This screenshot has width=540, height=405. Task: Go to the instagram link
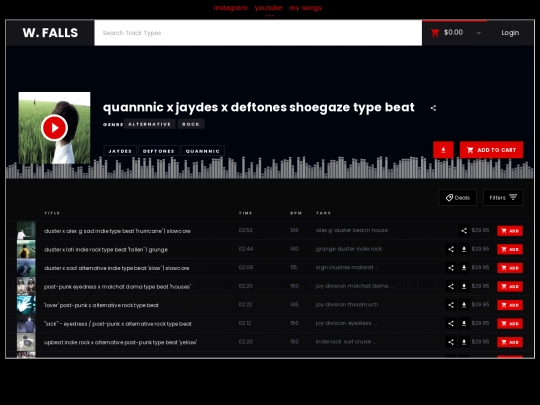point(230,8)
